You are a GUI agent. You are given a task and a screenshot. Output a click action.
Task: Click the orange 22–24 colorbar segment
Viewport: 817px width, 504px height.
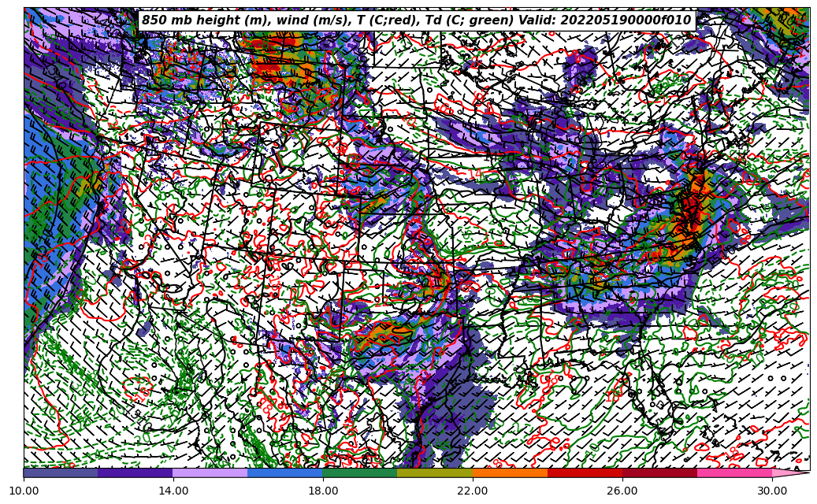click(510, 472)
